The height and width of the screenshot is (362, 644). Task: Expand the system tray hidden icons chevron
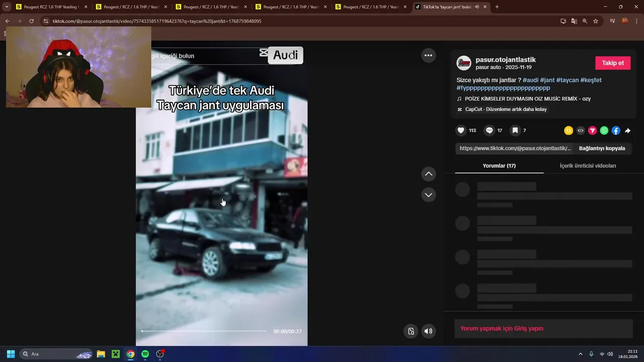[x=580, y=354]
